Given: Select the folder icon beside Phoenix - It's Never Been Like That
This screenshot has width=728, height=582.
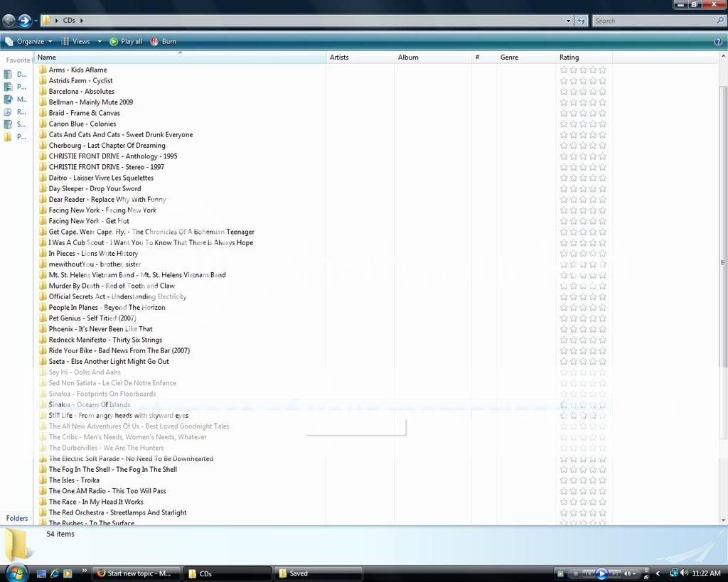Looking at the screenshot, I should pos(43,328).
